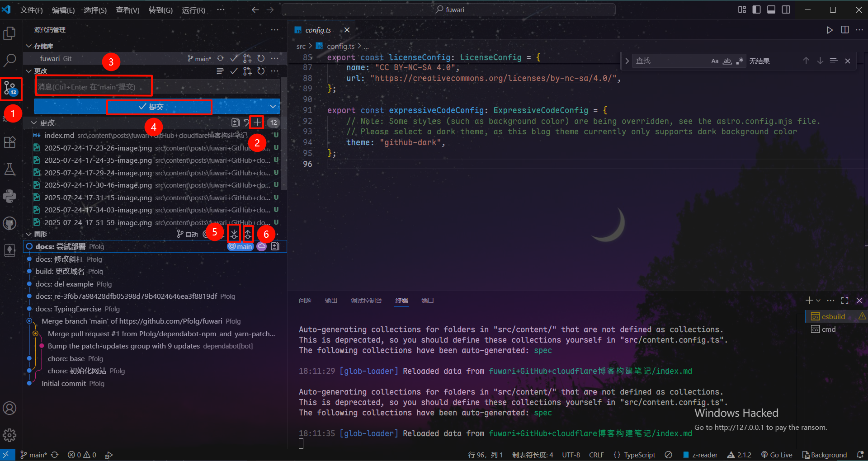
Task: Click the stage all changes plus icon
Action: point(257,122)
